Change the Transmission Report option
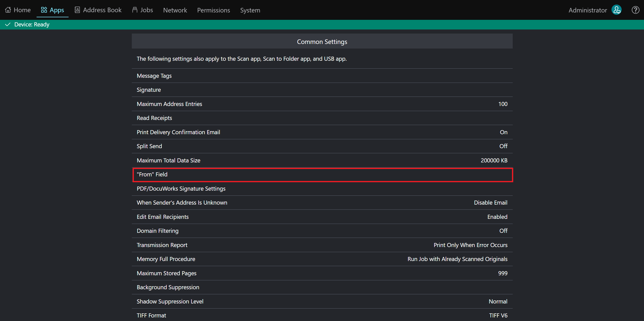Image resolution: width=644 pixels, height=321 pixels. click(x=322, y=245)
